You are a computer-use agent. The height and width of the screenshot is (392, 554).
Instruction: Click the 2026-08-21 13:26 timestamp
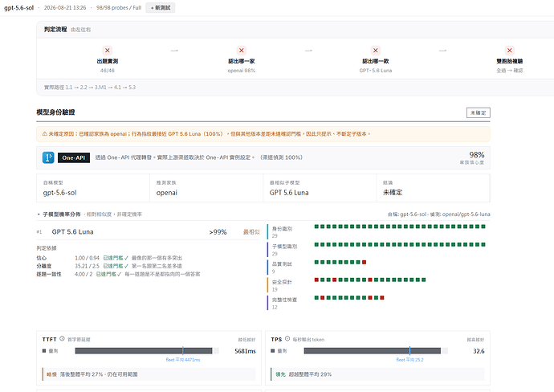point(65,8)
